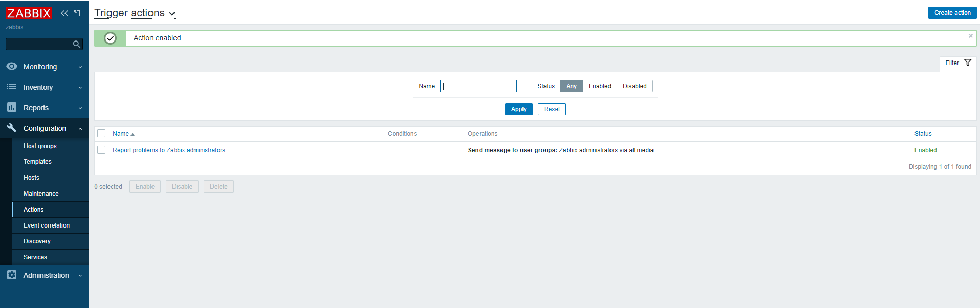
Task: Set Status filter to Enabled
Action: click(600, 86)
